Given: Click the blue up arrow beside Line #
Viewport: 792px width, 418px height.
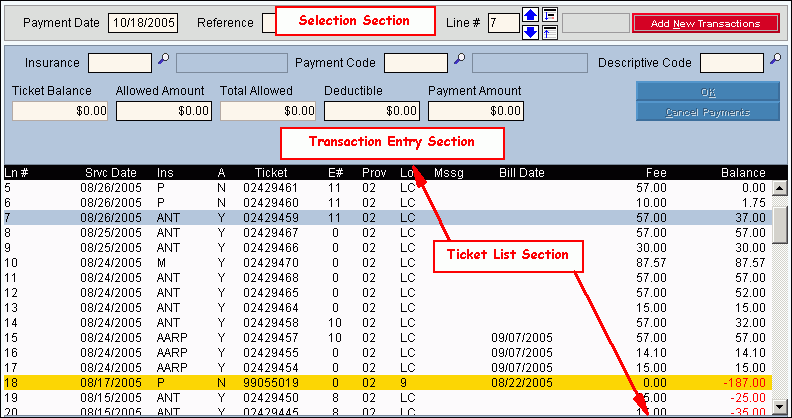Looking at the screenshot, I should [531, 14].
